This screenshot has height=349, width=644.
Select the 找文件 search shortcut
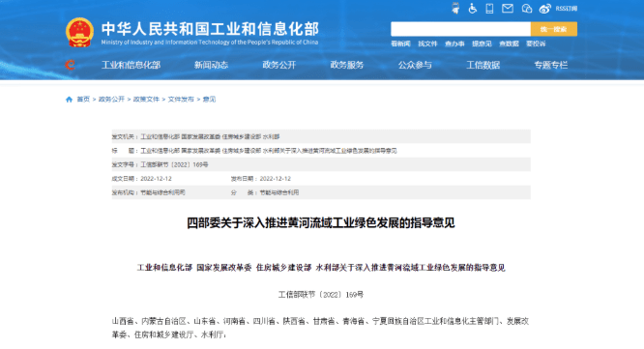coord(427,44)
